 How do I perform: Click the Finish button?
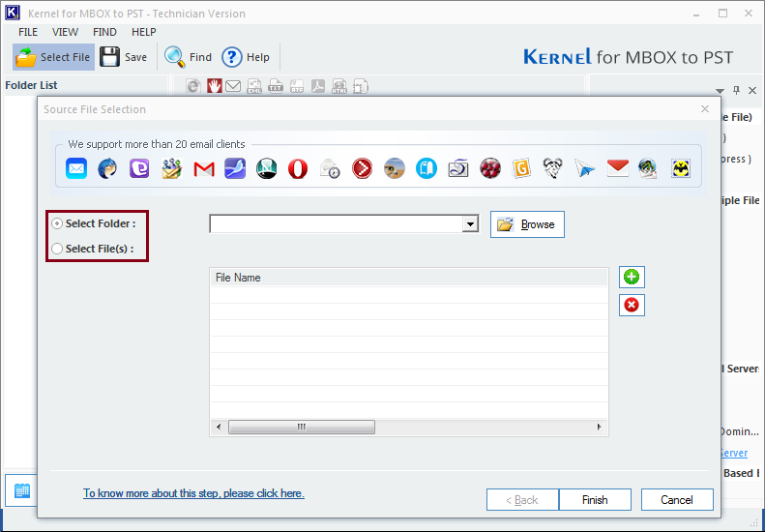(x=595, y=500)
